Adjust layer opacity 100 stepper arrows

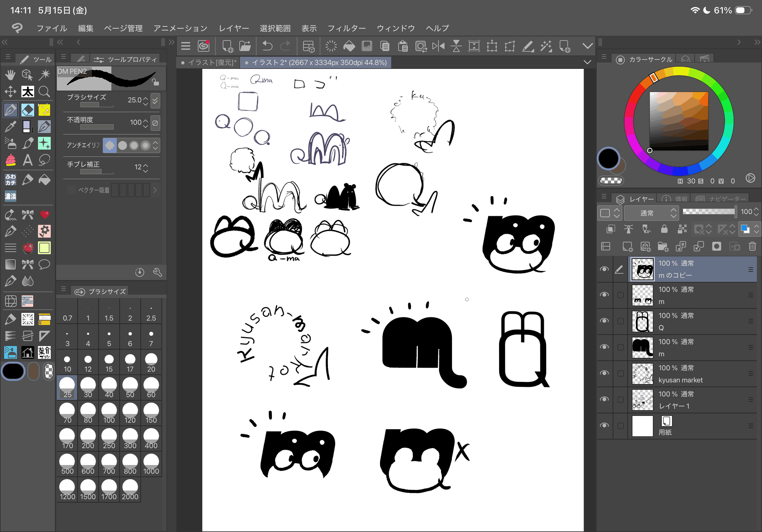click(756, 211)
